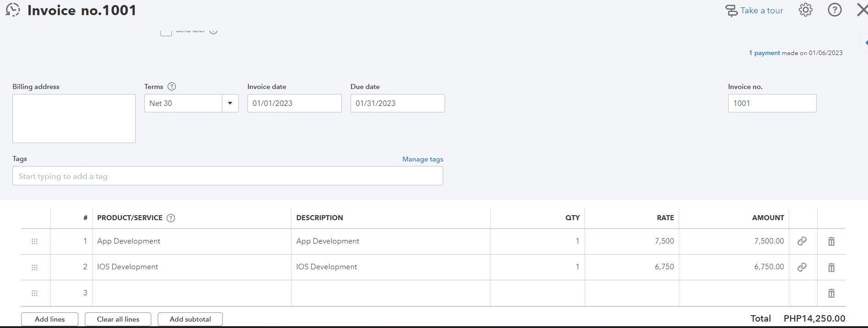Click the Product/Service info icon

pyautogui.click(x=171, y=218)
